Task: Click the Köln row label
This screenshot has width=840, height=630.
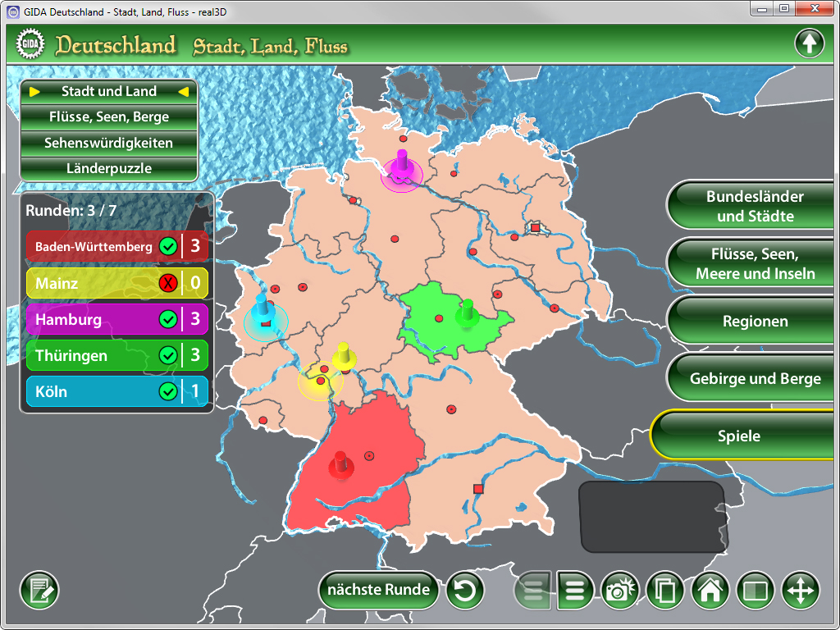Action: [x=51, y=391]
